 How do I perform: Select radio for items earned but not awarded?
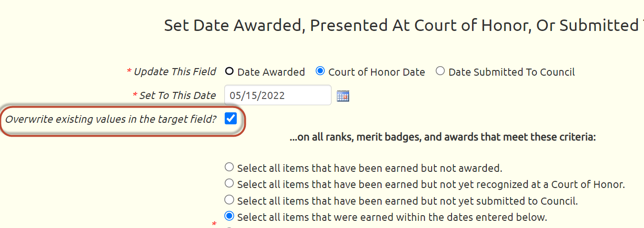(229, 167)
